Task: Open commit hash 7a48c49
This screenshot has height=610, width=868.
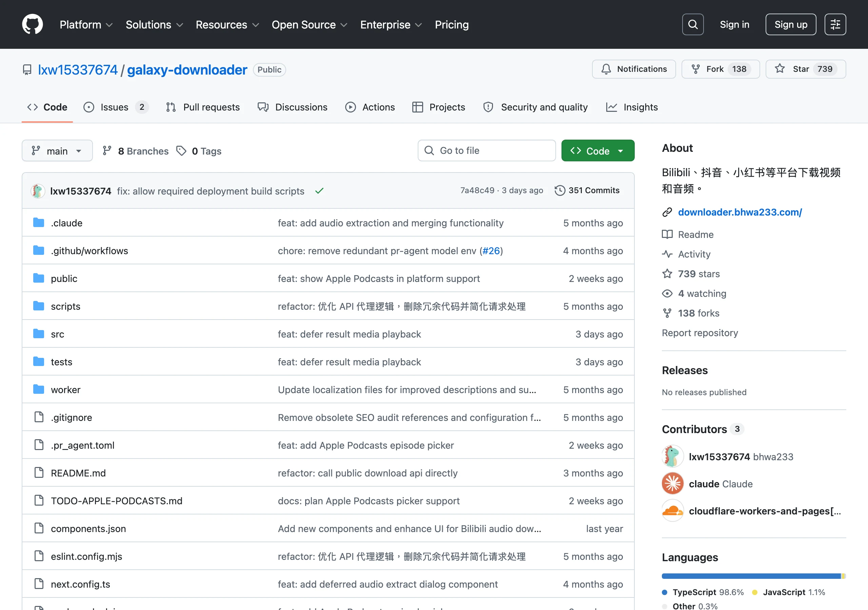Action: point(477,190)
